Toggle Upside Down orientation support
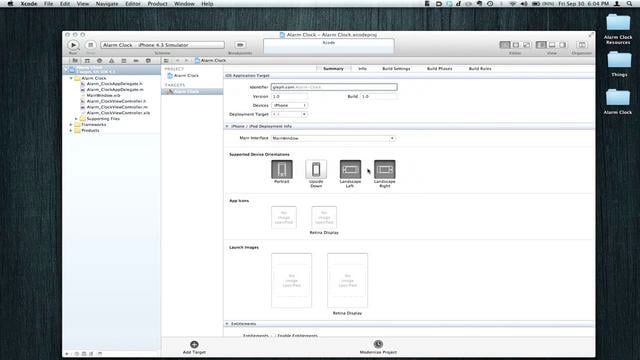Viewport: 640px width, 360px height. [316, 169]
